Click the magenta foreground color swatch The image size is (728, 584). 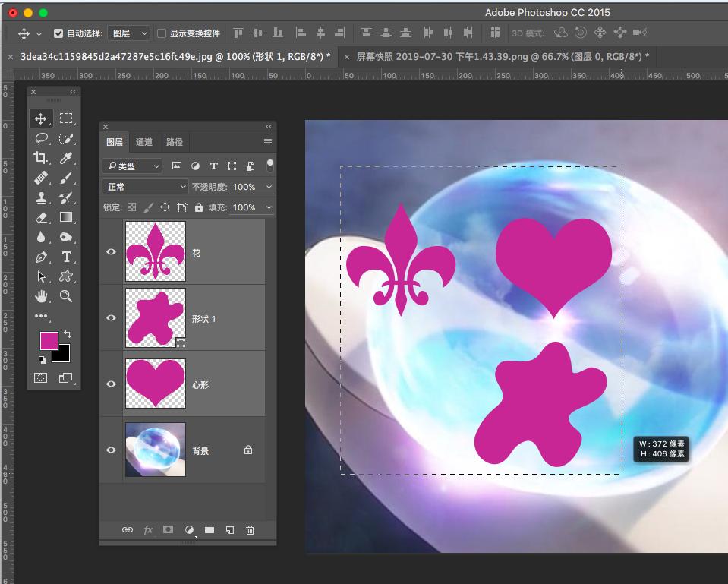coord(49,340)
